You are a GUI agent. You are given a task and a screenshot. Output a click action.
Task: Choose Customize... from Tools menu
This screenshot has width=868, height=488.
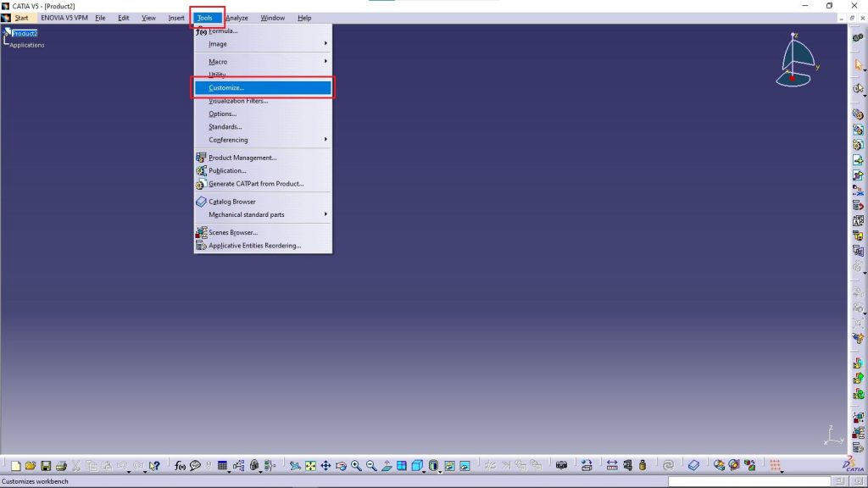(x=263, y=87)
